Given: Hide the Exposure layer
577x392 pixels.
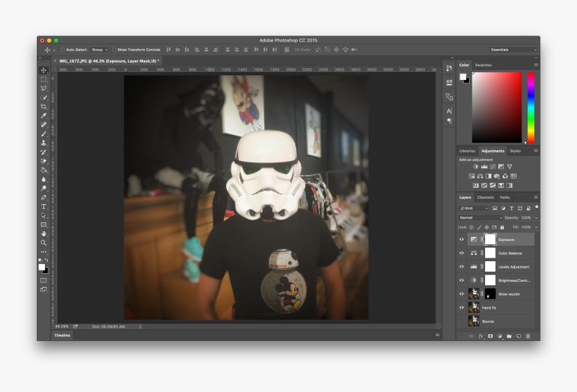Looking at the screenshot, I should (x=462, y=239).
